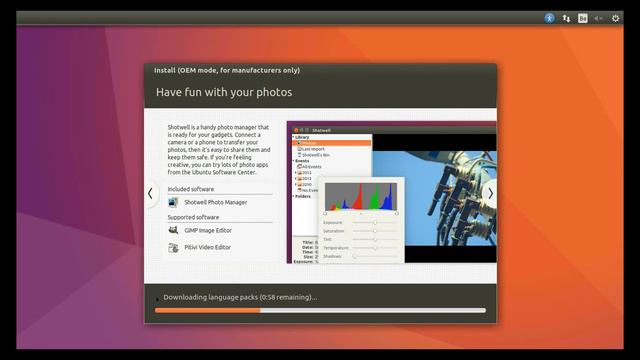The width and height of the screenshot is (640, 360).
Task: Click the "Supported software" heading
Action: (193, 217)
